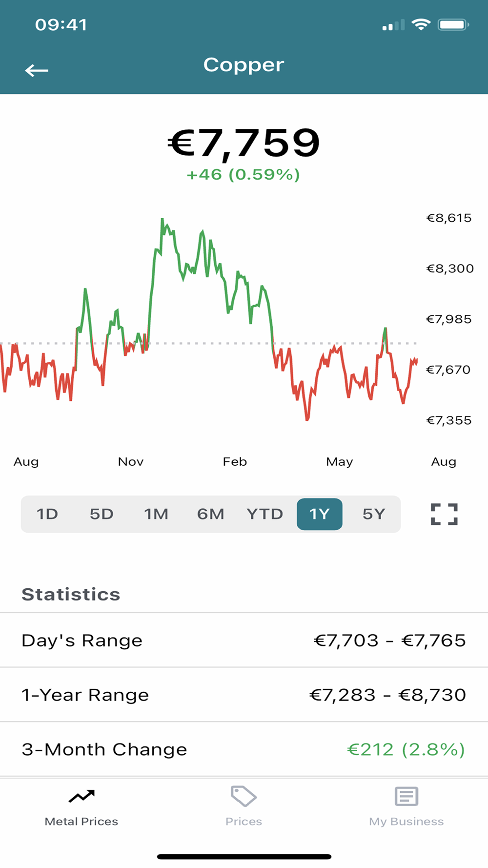
Task: Tap the Prices tag icon
Action: point(244,796)
